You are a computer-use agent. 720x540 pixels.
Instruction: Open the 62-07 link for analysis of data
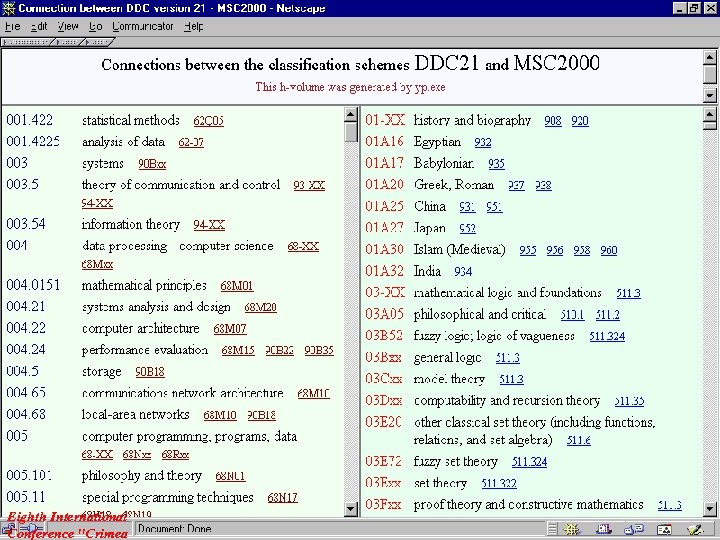click(x=191, y=142)
